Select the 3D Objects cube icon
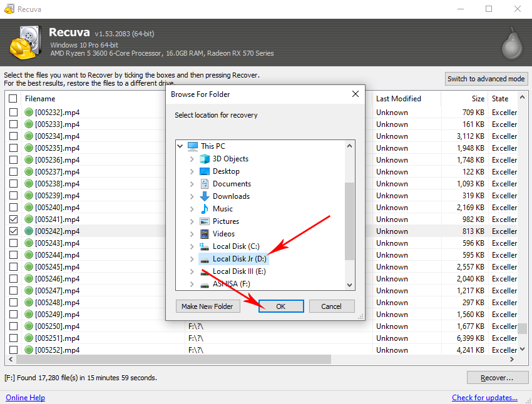Image resolution: width=532 pixels, height=404 pixels. coord(205,159)
